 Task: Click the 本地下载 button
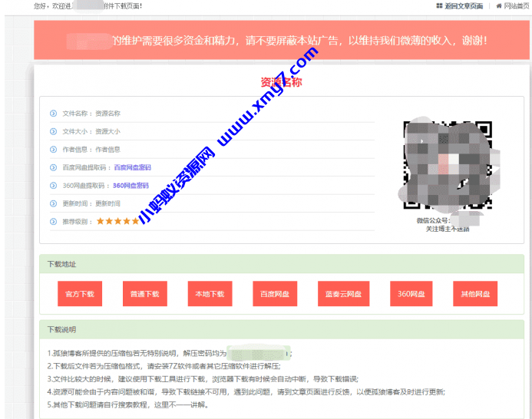210,294
